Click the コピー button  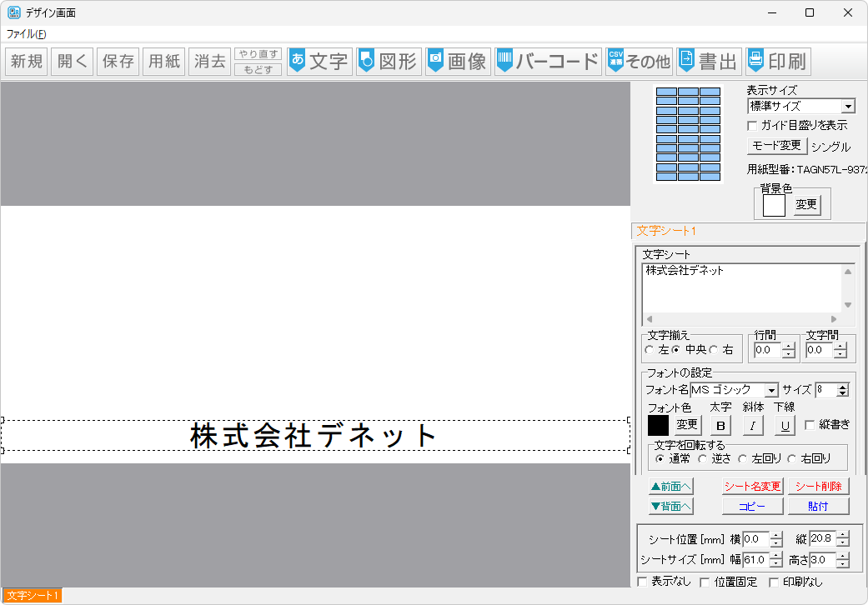coord(752,506)
